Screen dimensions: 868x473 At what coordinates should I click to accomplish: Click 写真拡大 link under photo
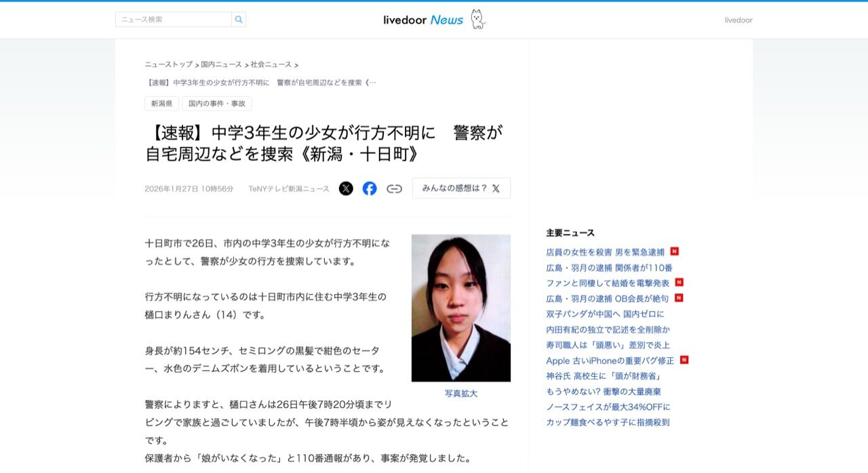coord(461,393)
